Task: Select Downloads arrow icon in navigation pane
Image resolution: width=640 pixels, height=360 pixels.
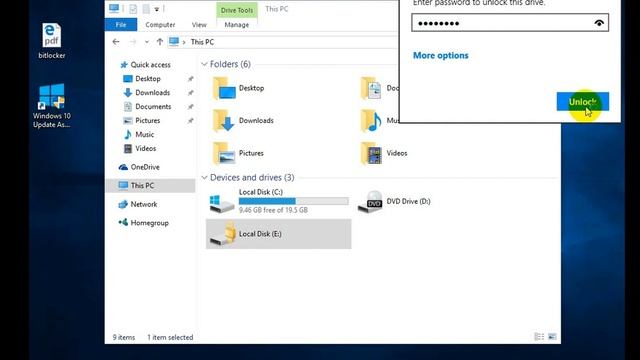Action: (x=128, y=93)
